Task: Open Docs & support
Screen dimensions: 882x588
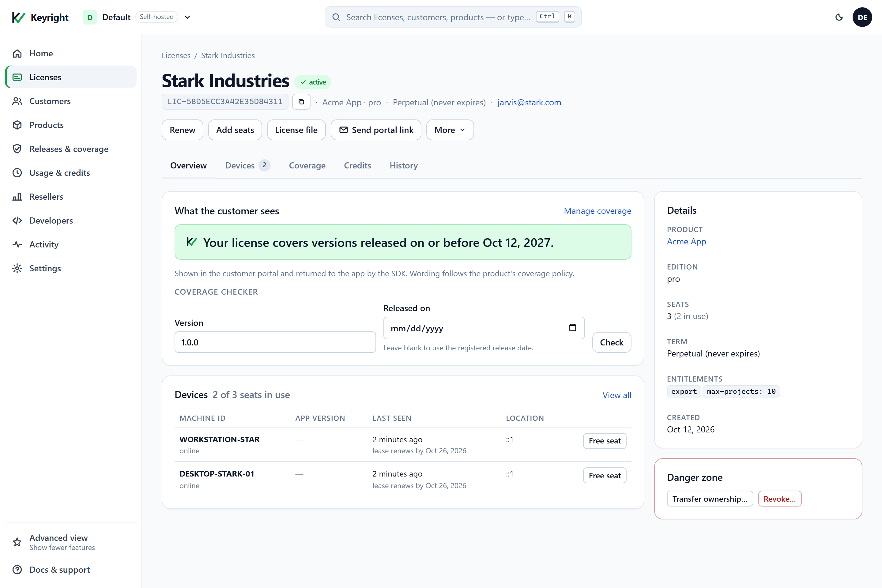Action: coord(70,570)
